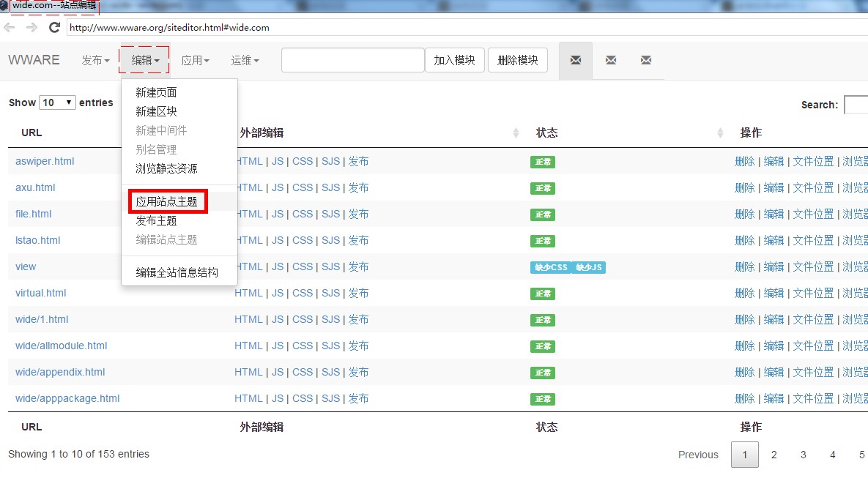Open the 运维 navbar dropdown
The height and width of the screenshot is (500, 868).
245,60
